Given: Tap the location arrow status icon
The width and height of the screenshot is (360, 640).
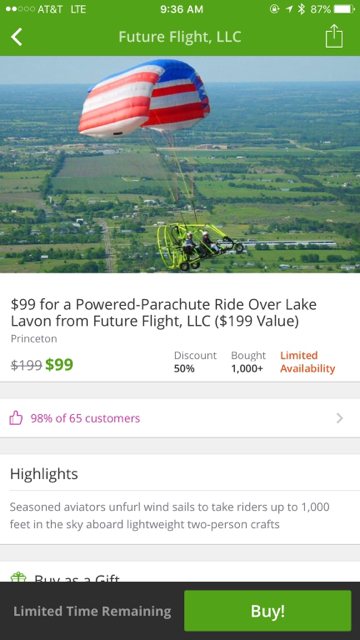Looking at the screenshot, I should (x=289, y=9).
